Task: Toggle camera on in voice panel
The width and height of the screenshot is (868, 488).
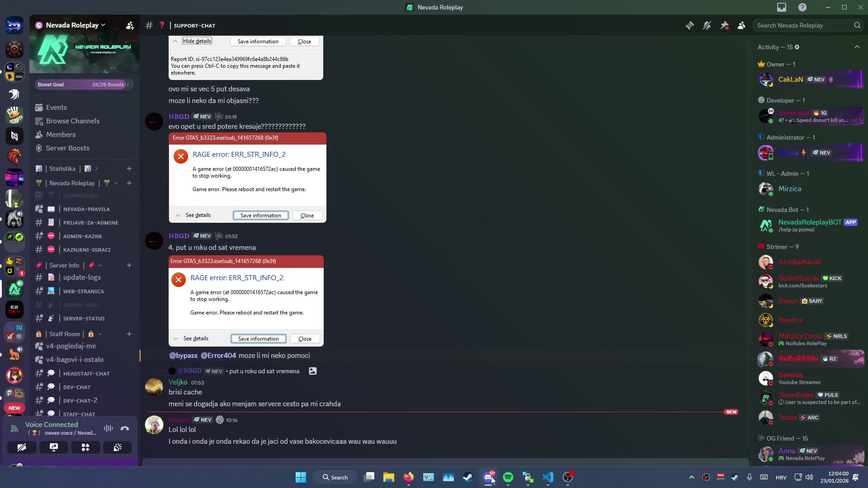Action: pyautogui.click(x=21, y=447)
